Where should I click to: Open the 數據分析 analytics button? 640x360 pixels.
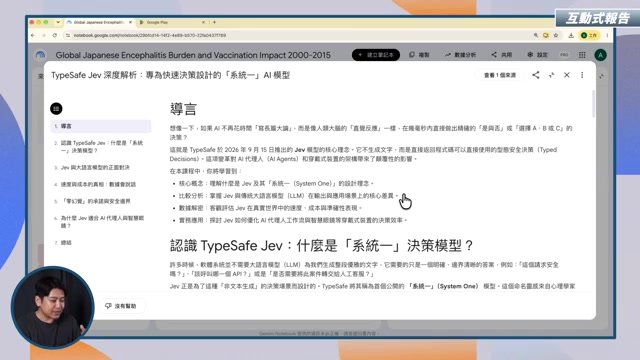460,55
